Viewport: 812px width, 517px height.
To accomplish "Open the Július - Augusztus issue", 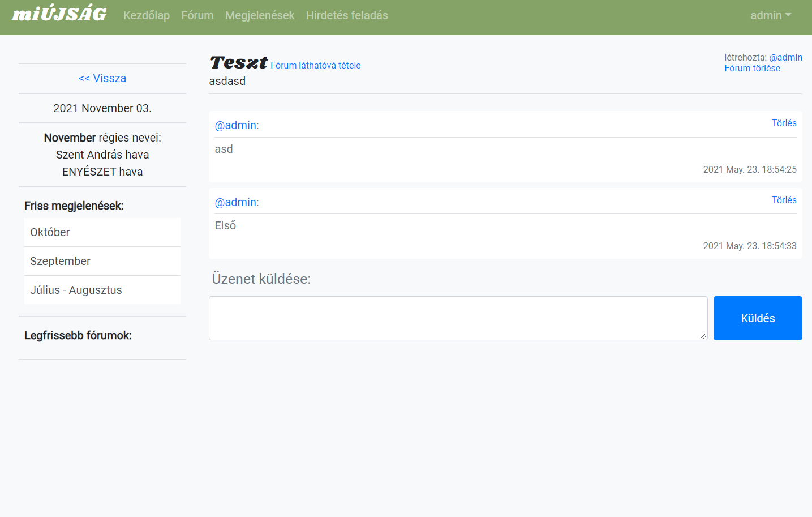I will coord(102,290).
